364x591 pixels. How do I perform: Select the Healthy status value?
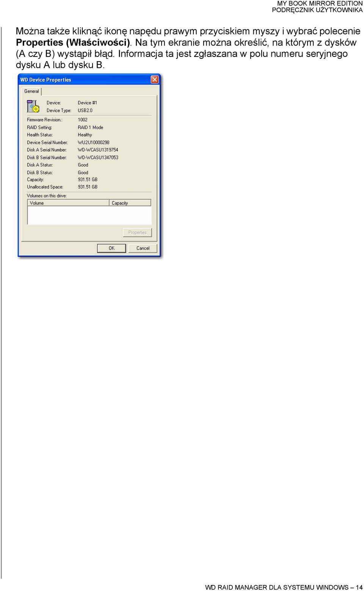85,135
